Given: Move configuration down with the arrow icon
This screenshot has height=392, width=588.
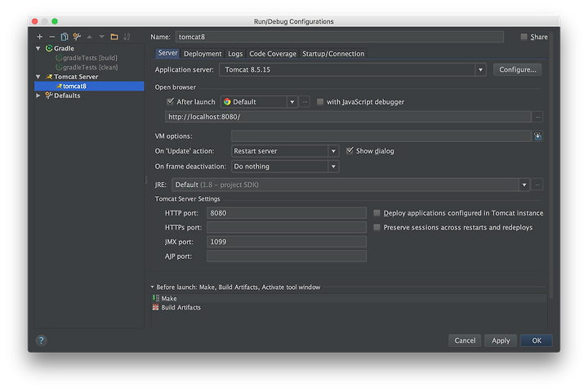Looking at the screenshot, I should point(101,37).
